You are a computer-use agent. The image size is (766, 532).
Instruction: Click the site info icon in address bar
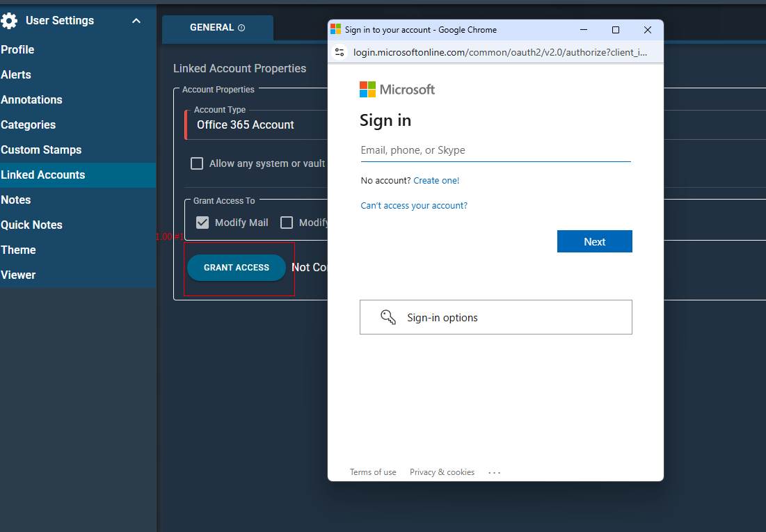pos(340,52)
